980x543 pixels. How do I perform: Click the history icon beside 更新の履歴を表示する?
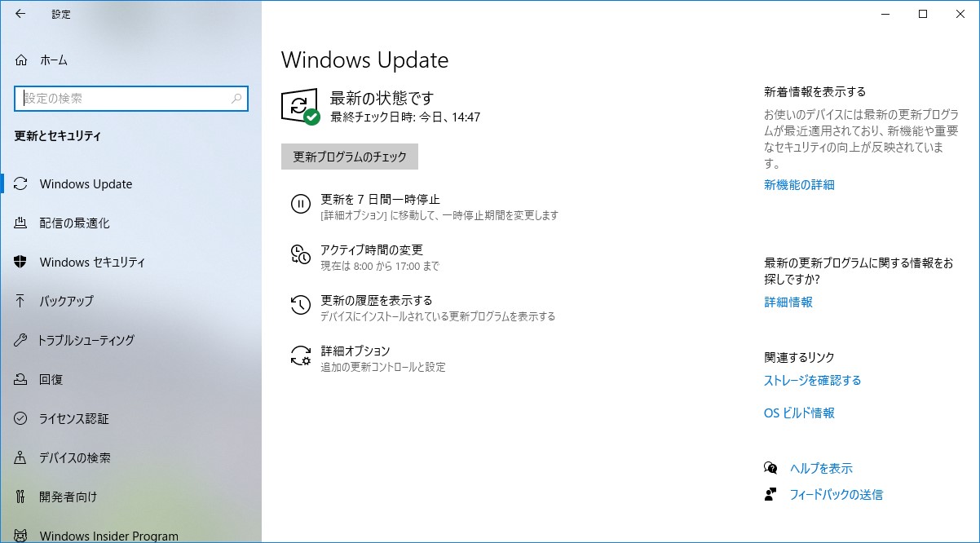pyautogui.click(x=300, y=305)
